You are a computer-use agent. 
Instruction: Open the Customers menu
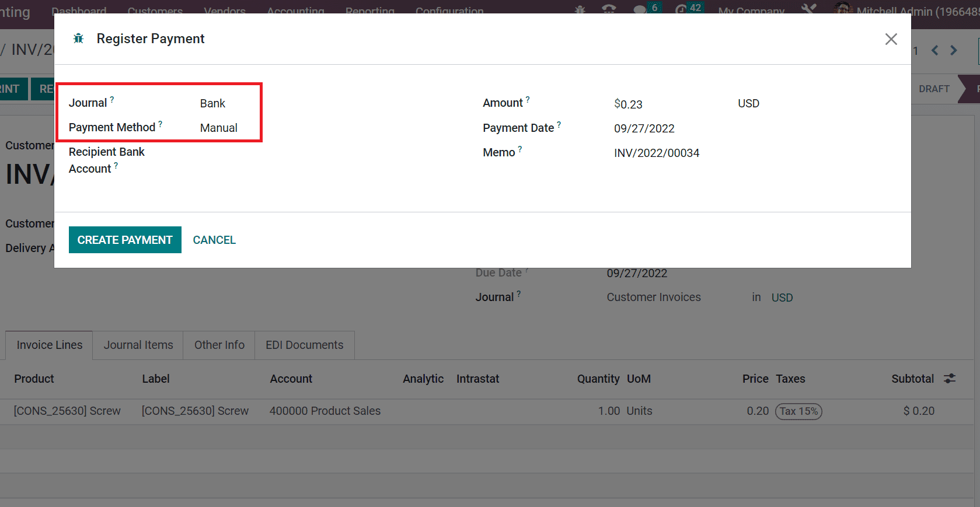[x=155, y=11]
